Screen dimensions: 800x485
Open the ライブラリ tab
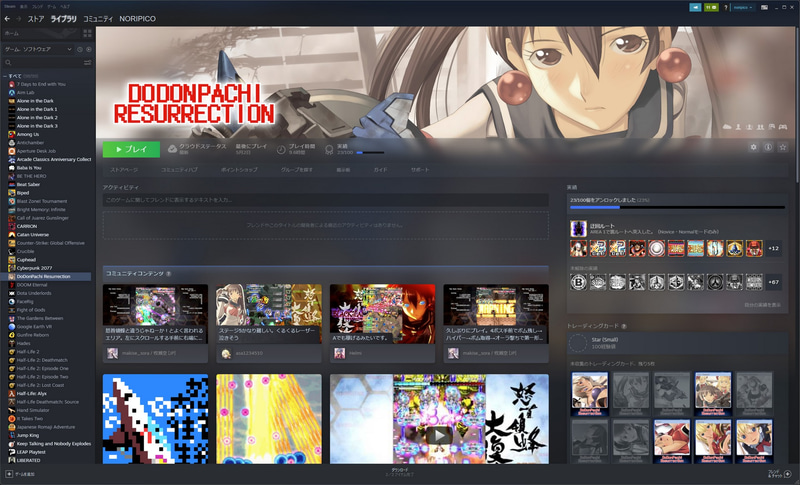63,19
